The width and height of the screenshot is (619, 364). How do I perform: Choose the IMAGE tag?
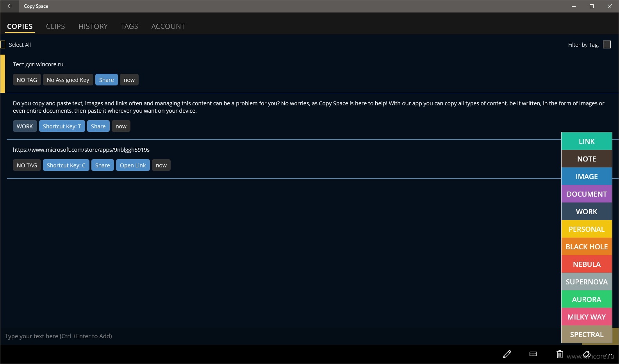587,176
